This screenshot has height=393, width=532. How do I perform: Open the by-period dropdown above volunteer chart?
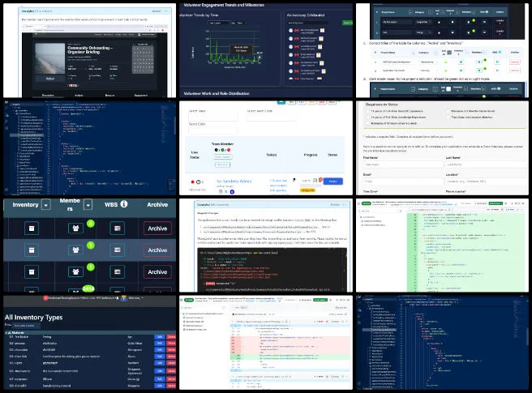(241, 23)
